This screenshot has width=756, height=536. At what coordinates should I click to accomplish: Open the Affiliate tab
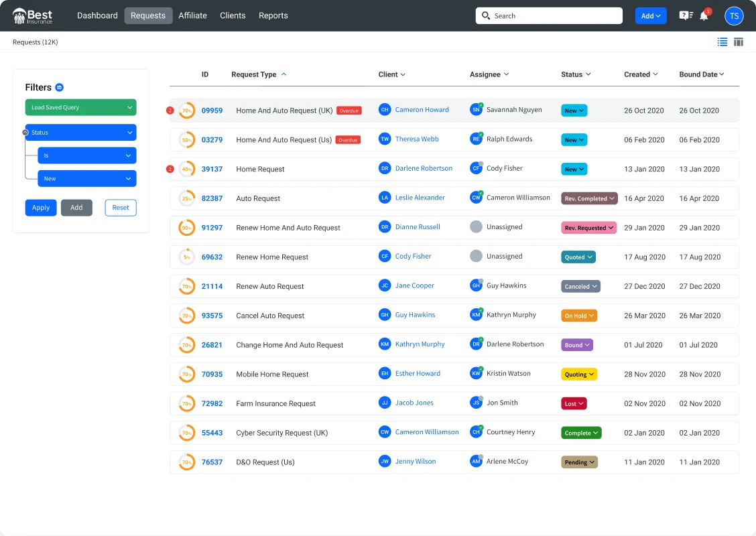point(192,15)
